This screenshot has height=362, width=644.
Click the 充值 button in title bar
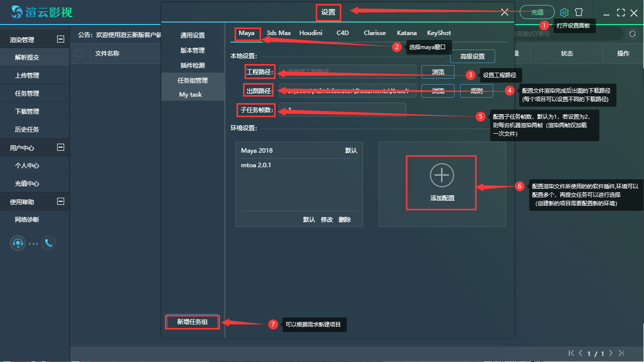pyautogui.click(x=537, y=12)
